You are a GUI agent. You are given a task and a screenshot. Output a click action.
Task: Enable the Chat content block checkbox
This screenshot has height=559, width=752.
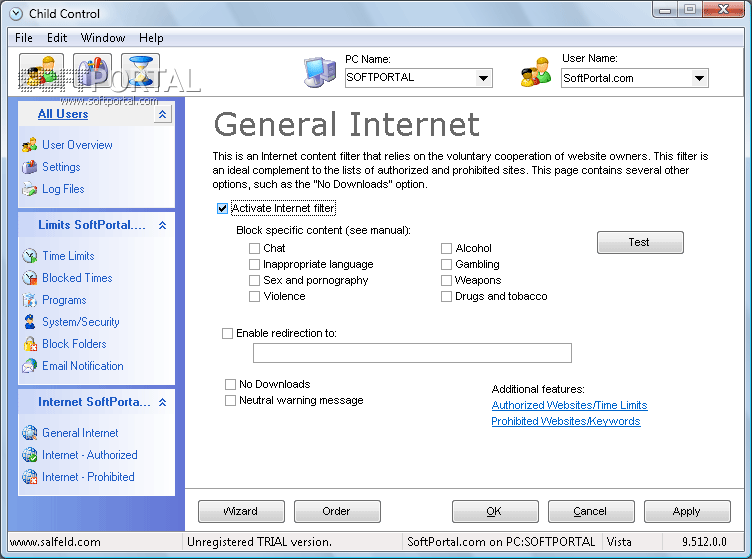(x=254, y=248)
